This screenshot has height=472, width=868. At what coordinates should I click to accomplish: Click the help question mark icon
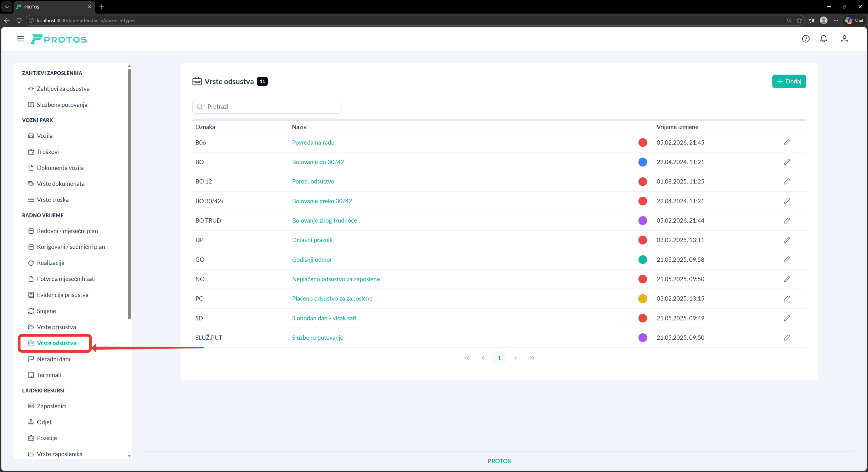pyautogui.click(x=806, y=39)
